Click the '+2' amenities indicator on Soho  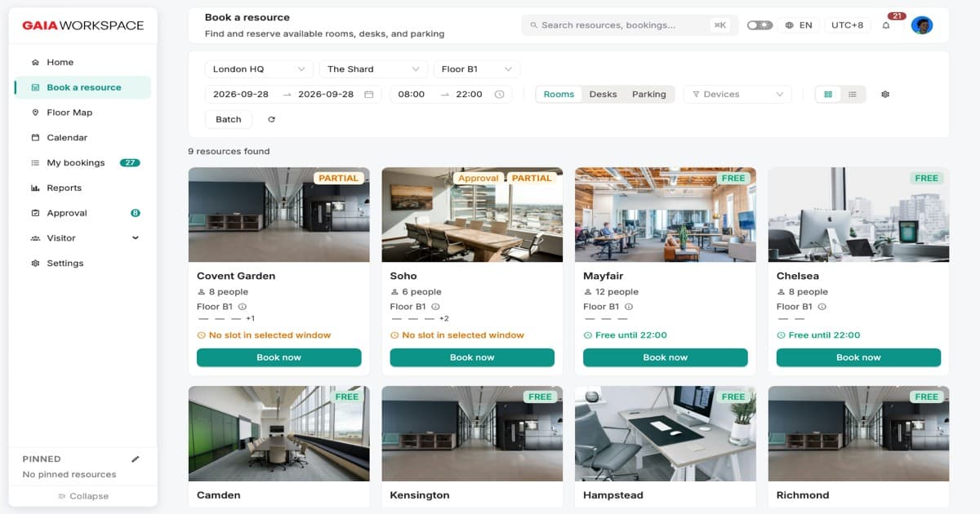tap(444, 319)
